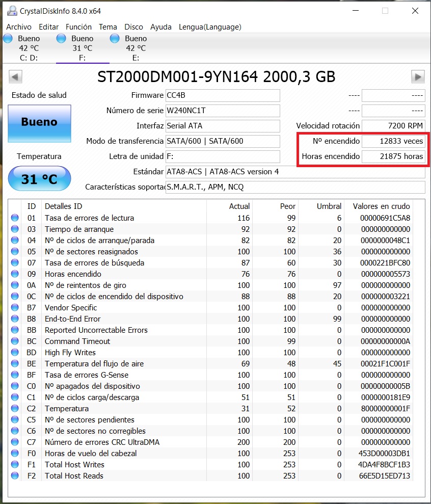Click status orb of Horas encendido attribute row
This screenshot has height=504, width=431.
pos(15,274)
